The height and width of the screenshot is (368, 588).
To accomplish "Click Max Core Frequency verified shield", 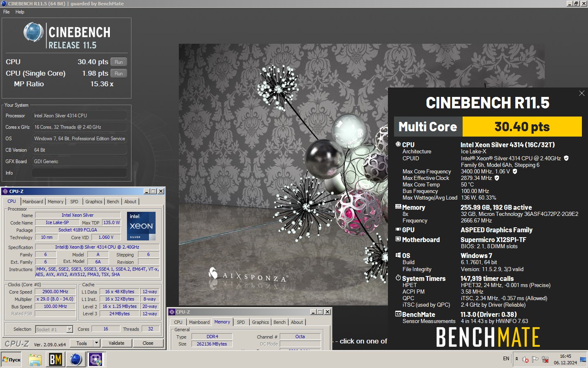I will 515,171.
